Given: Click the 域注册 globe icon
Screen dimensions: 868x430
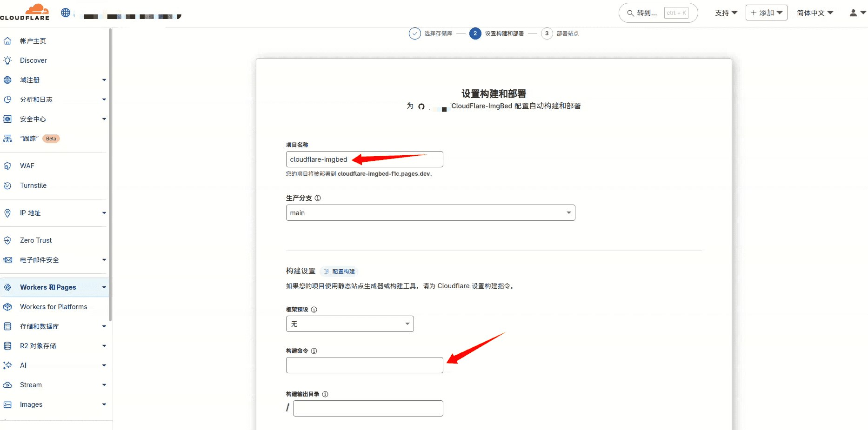Looking at the screenshot, I should [x=7, y=80].
